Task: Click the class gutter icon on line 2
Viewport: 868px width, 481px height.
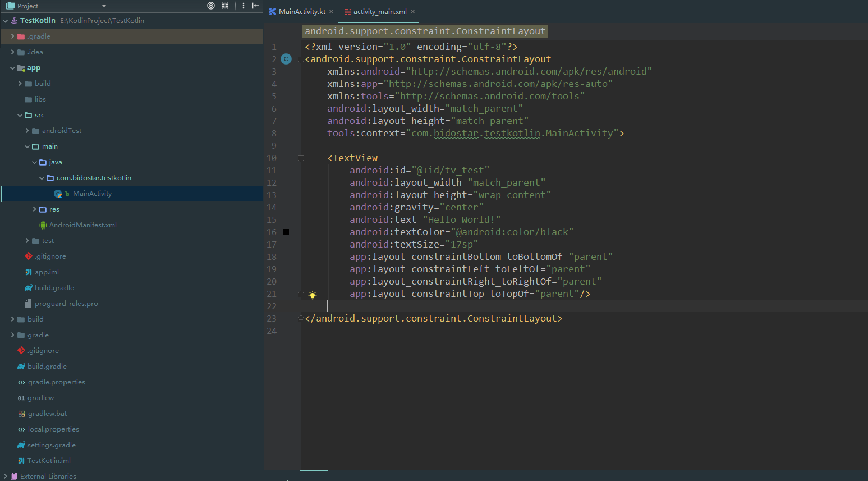Action: (286, 59)
